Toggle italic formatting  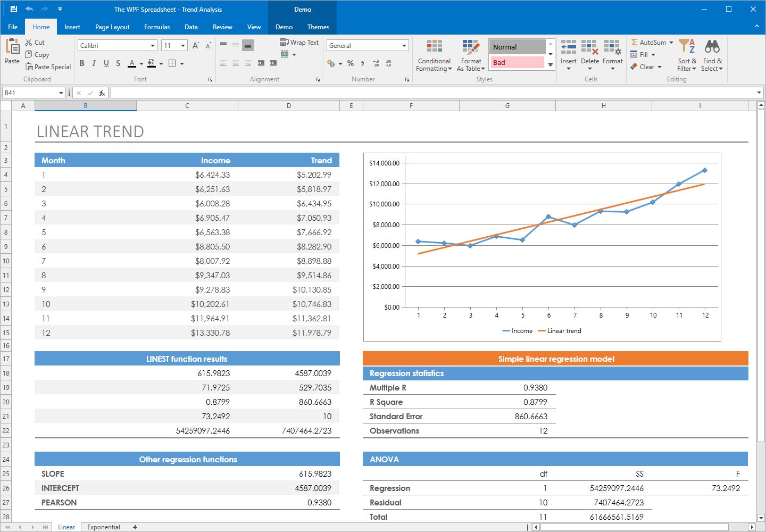(x=94, y=63)
